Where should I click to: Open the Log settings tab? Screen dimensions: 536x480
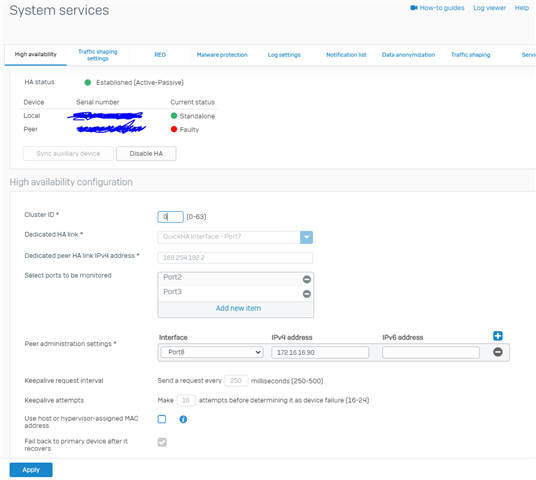pos(284,55)
